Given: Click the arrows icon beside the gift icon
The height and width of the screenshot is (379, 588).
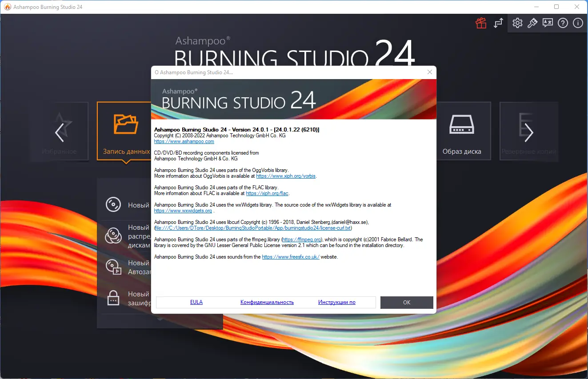Looking at the screenshot, I should (x=498, y=23).
